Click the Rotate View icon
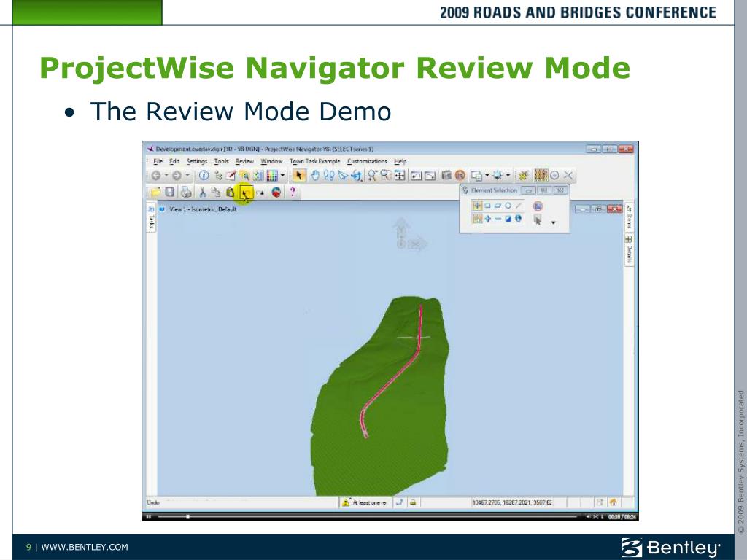Viewport: 747px width, 560px height. tap(356, 176)
